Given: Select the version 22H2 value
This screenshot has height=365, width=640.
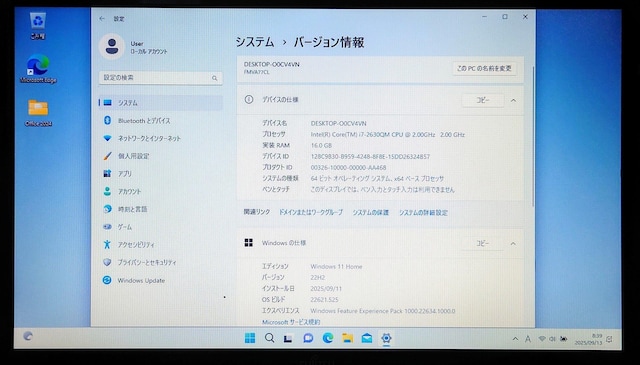Looking at the screenshot, I should [x=318, y=278].
